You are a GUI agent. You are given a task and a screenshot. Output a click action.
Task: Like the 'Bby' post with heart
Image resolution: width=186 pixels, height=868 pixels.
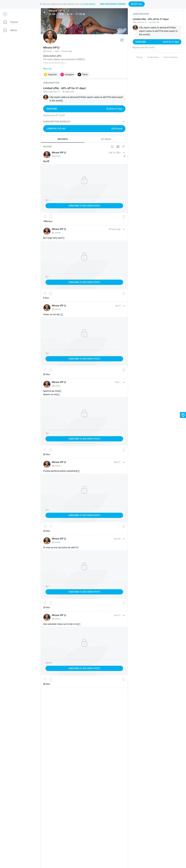click(45, 217)
